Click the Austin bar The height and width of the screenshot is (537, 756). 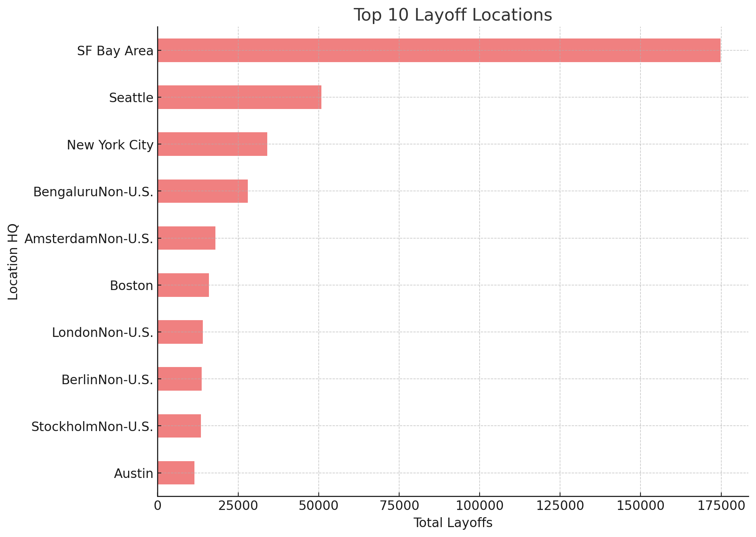(x=176, y=473)
